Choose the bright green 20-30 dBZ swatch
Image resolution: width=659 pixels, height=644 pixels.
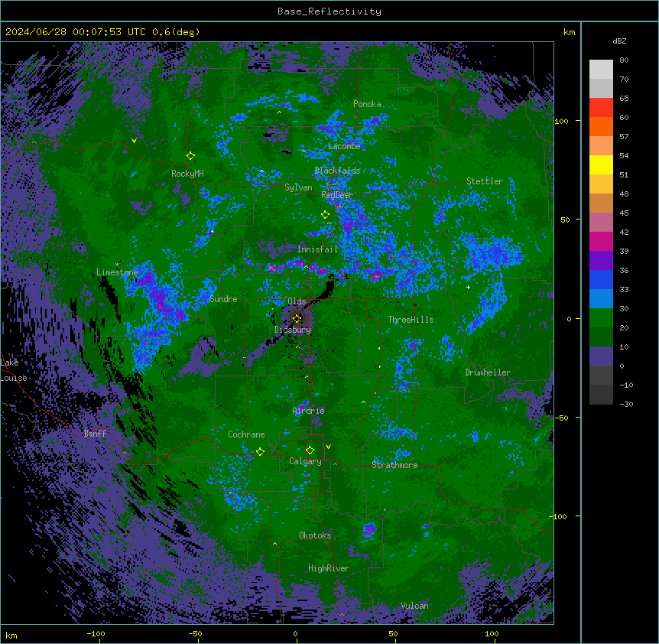pyautogui.click(x=601, y=318)
